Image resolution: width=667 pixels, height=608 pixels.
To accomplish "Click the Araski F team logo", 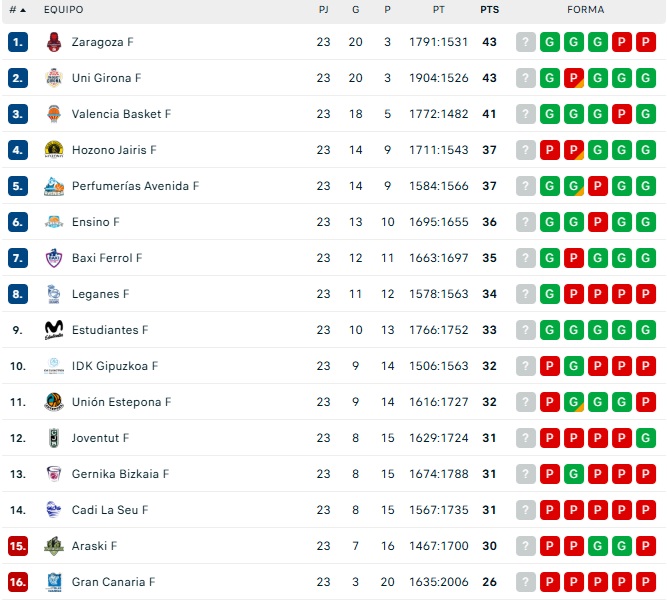I will click(54, 546).
